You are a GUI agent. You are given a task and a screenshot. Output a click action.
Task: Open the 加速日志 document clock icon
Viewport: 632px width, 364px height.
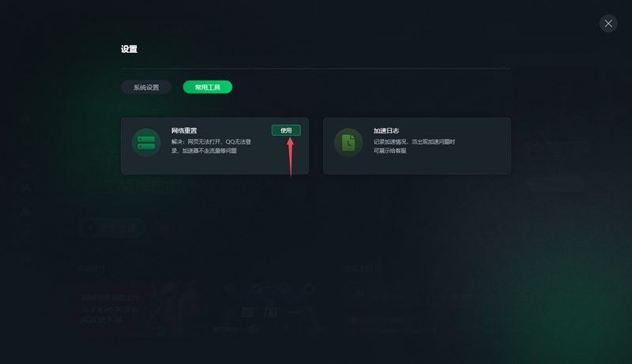tap(348, 143)
